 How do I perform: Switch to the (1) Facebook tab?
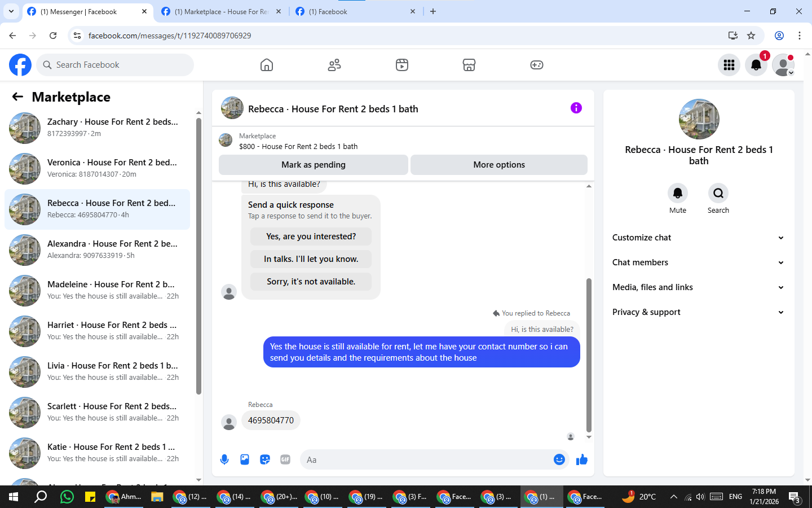355,11
